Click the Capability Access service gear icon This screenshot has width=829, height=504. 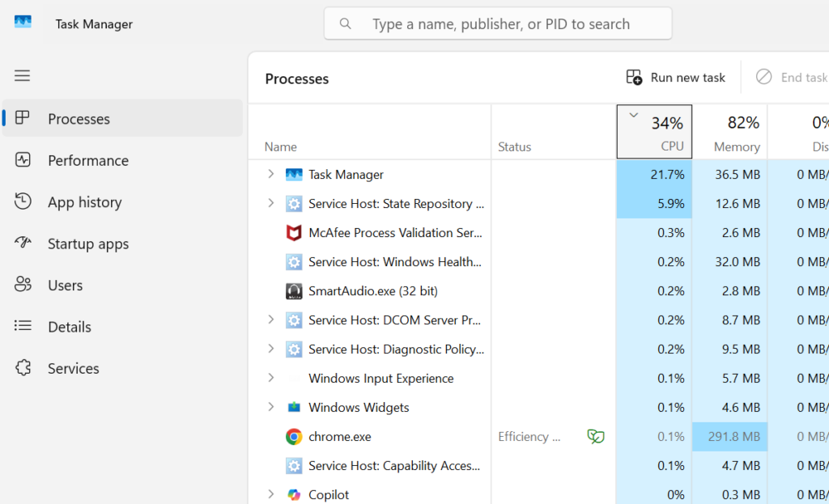point(294,465)
